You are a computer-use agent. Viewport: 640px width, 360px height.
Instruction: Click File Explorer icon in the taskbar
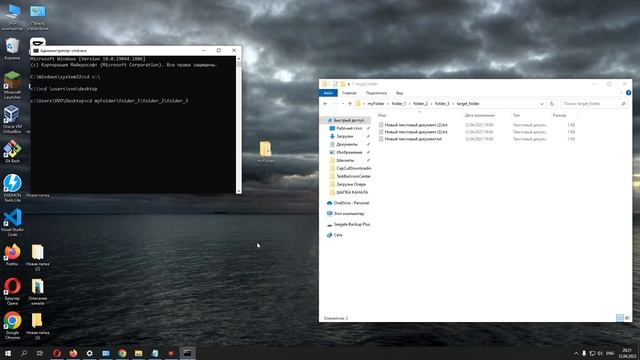[138, 353]
